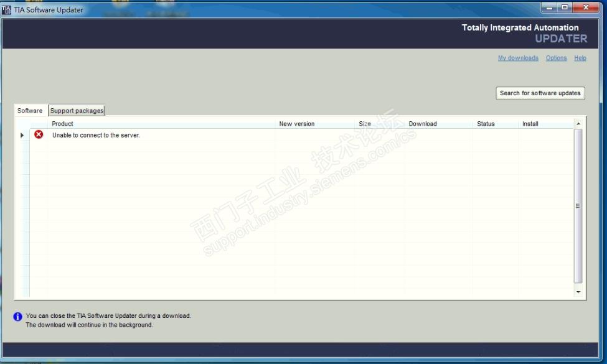This screenshot has width=607, height=364.
Task: Click the list scrollbar up arrow
Action: [578, 124]
